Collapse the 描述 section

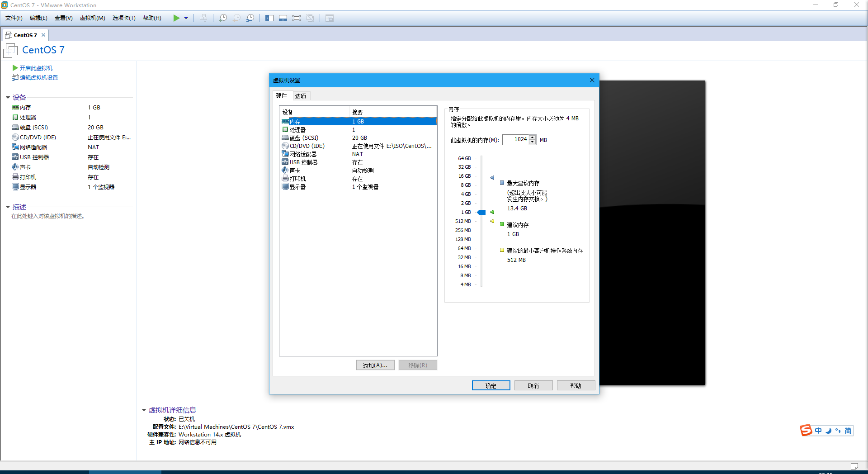(8, 207)
